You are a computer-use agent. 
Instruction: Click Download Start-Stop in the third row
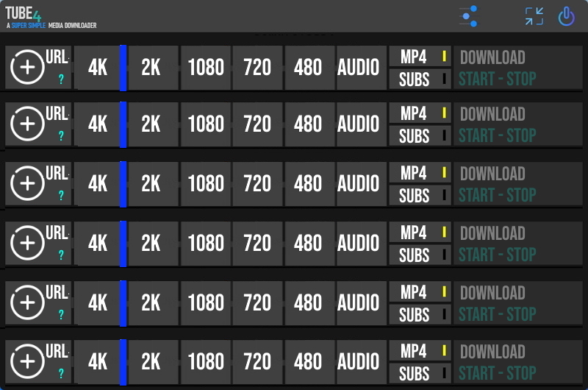[x=518, y=183]
